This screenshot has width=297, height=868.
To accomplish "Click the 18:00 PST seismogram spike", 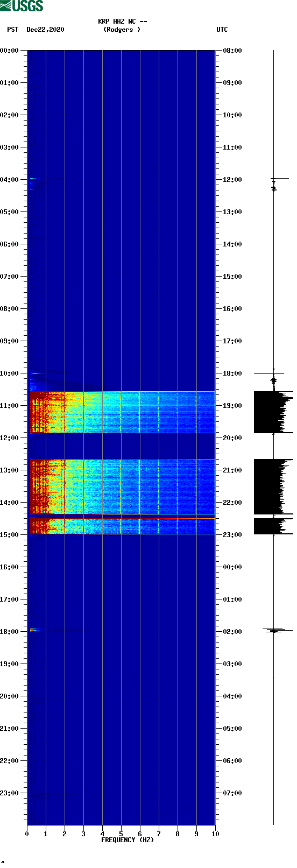I will click(278, 630).
